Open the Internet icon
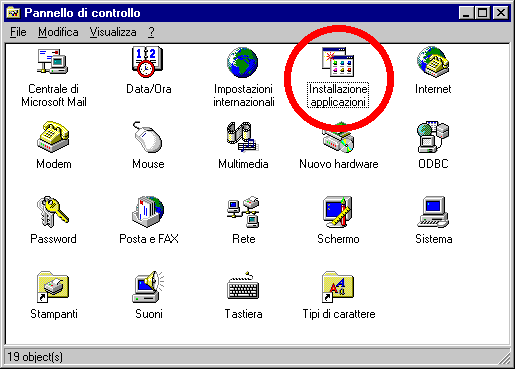Screen dimensions: 515x369 433,62
